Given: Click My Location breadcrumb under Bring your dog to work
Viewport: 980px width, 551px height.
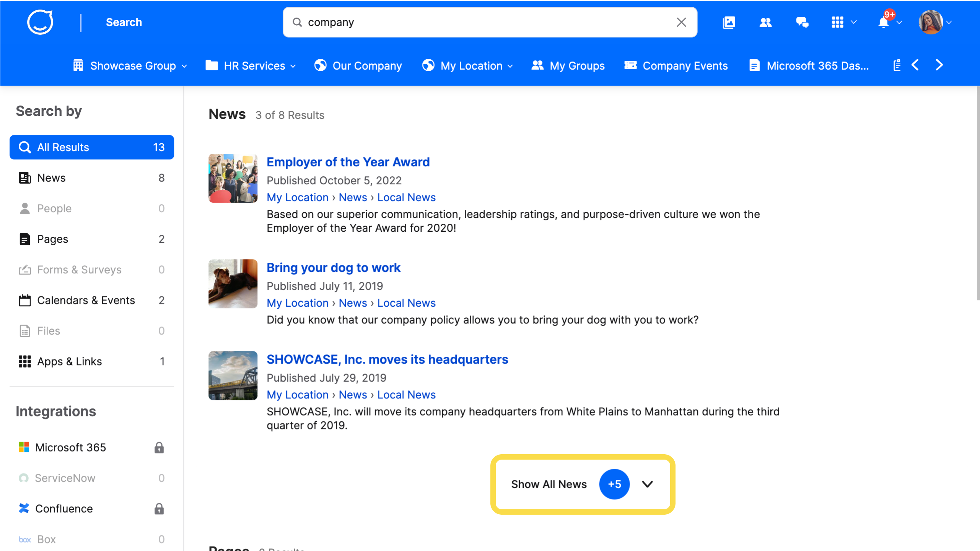Looking at the screenshot, I should click(x=298, y=303).
